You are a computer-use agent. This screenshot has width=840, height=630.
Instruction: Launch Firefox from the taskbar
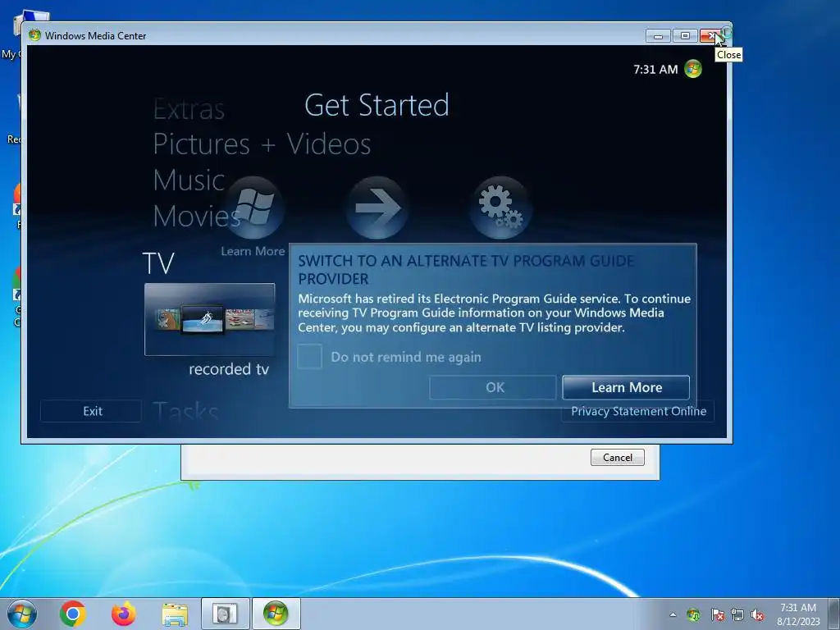(124, 614)
